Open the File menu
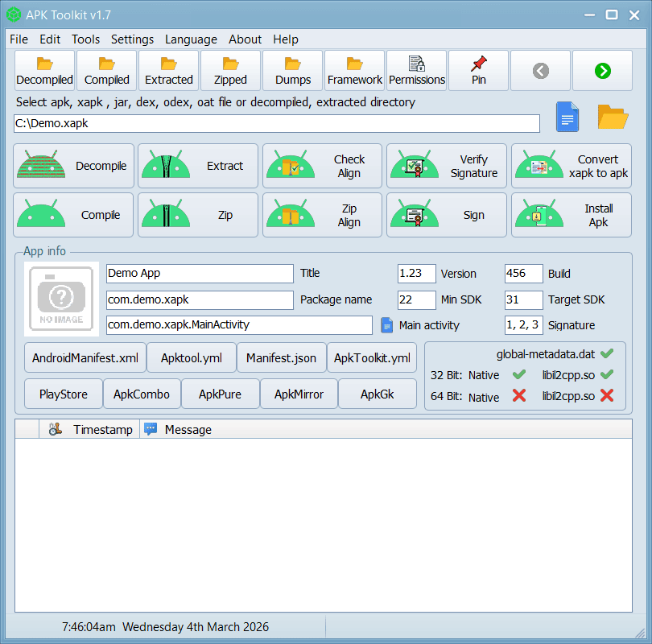 (19, 39)
